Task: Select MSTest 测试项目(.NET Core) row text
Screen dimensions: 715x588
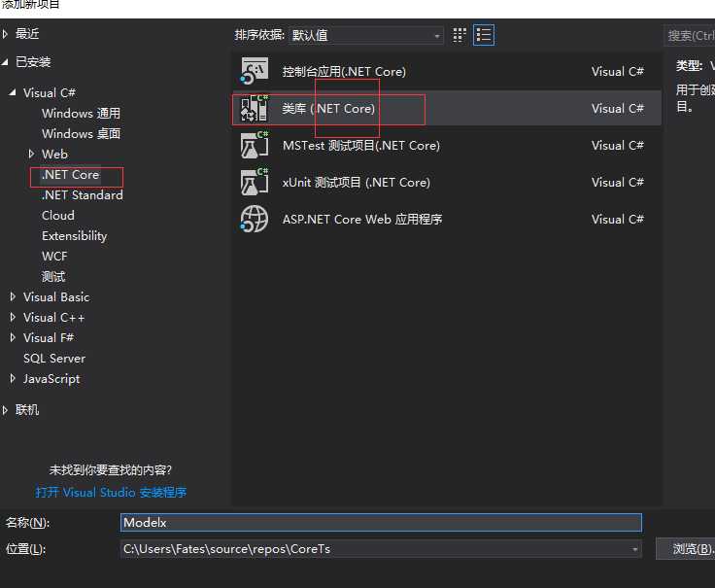Action: click(x=361, y=146)
